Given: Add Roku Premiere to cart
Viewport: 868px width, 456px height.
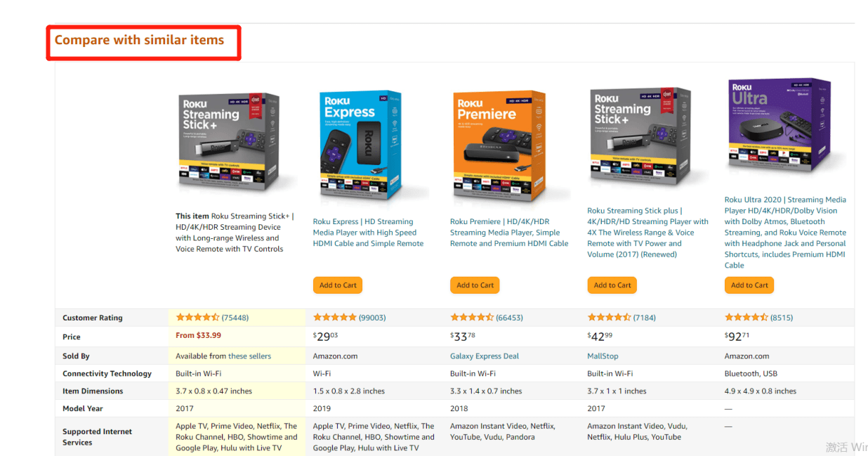Looking at the screenshot, I should (475, 285).
